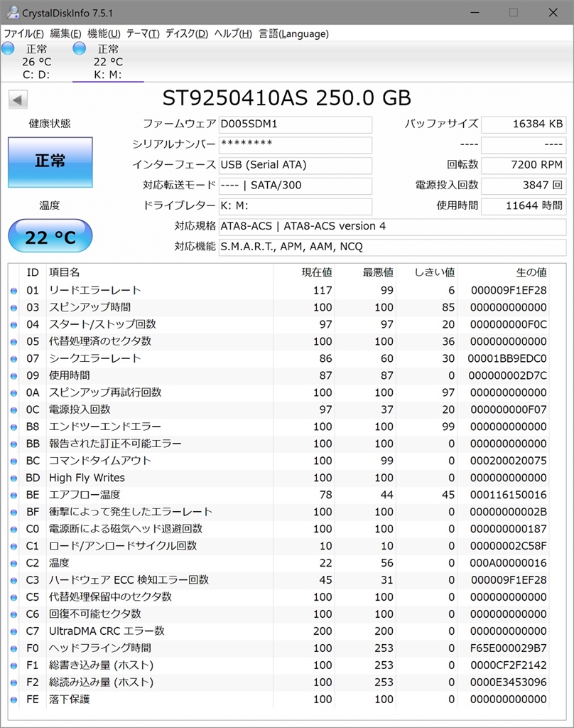Click the buffer size value 16384 KB
This screenshot has width=574, height=728.
pyautogui.click(x=524, y=124)
